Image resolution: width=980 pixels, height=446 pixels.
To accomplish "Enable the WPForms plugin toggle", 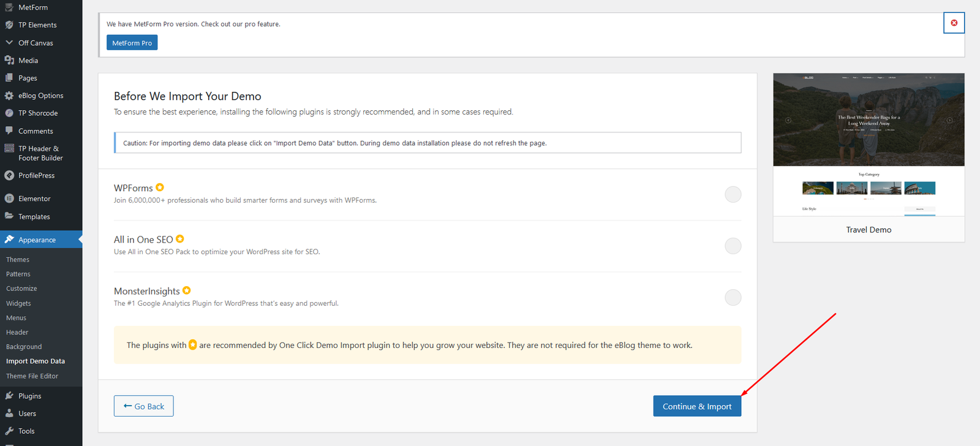I will point(733,194).
